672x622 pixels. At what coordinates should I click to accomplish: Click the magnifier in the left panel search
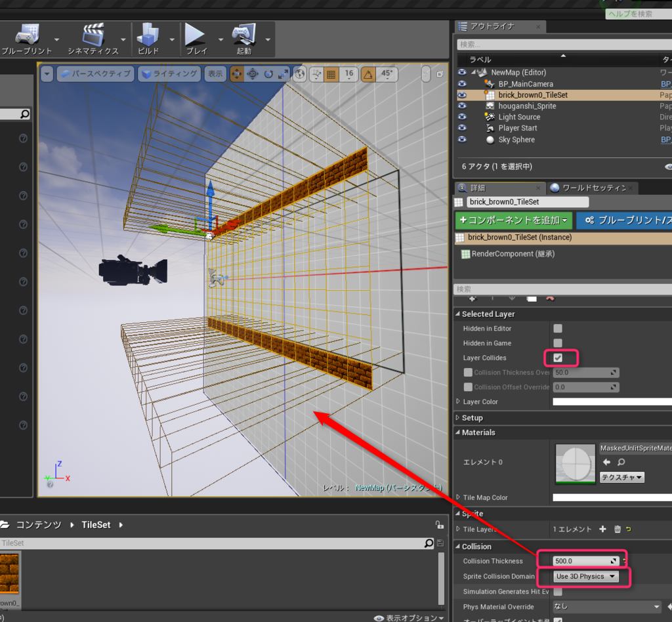click(x=25, y=114)
